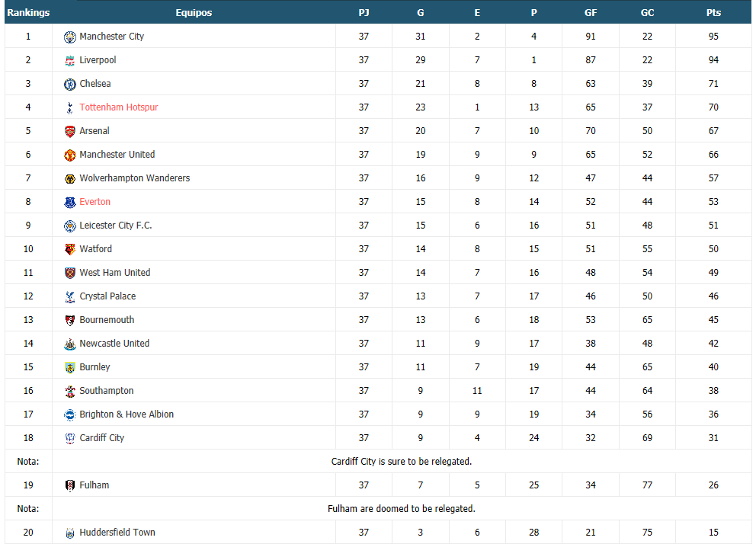Select the Crystal Palace team name
This screenshot has width=756, height=544.
point(107,296)
